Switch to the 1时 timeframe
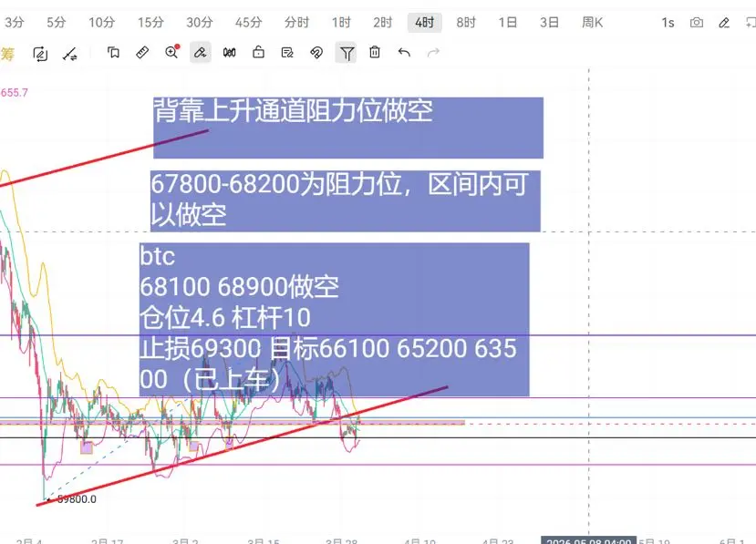Viewport: 756px width, 544px height. coord(341,22)
